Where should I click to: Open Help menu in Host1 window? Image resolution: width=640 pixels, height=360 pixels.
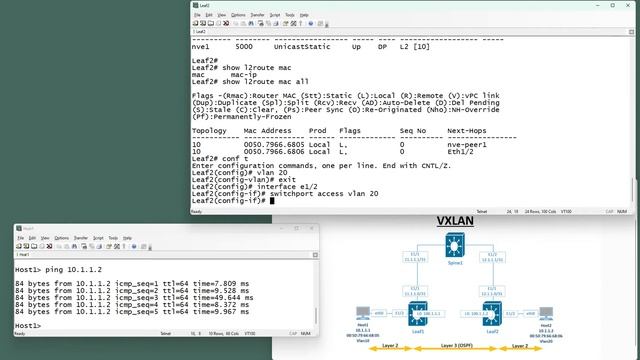point(127,238)
